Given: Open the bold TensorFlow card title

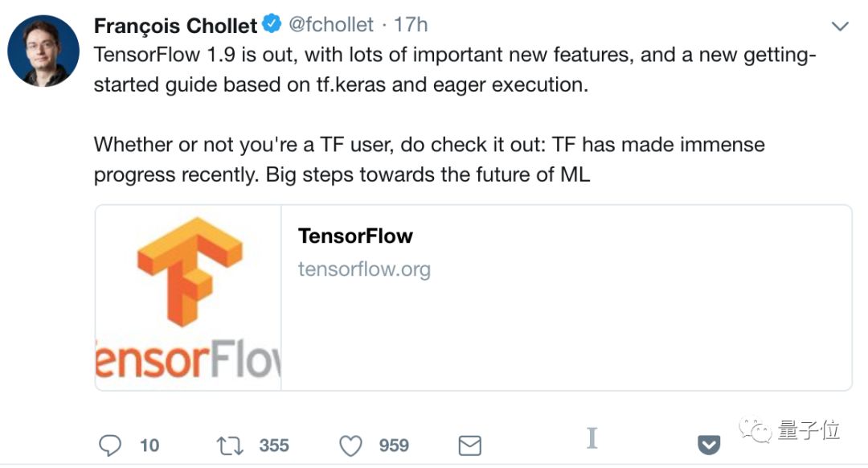Looking at the screenshot, I should pyautogui.click(x=355, y=236).
